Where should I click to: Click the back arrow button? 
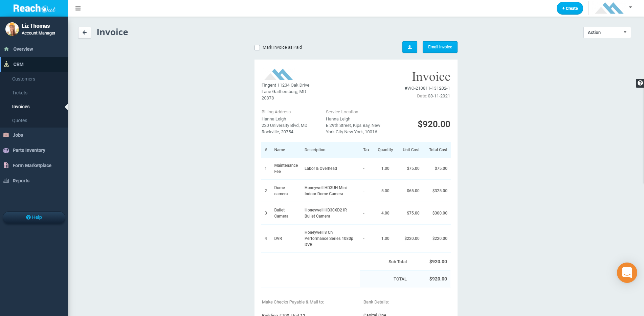pyautogui.click(x=85, y=32)
